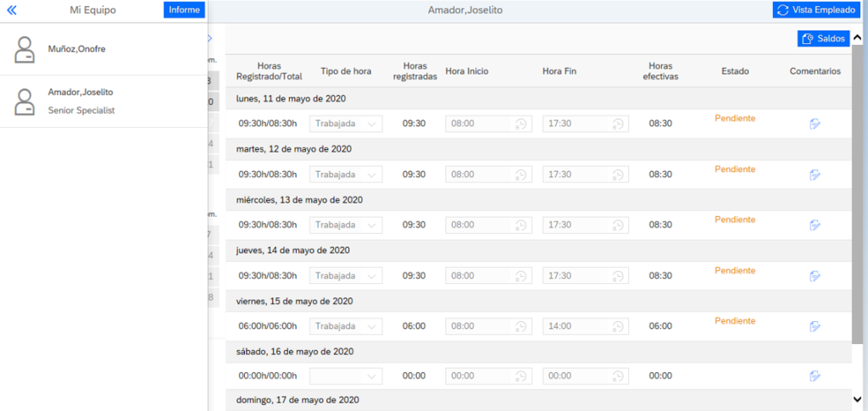Click Hora Inicio field 00:00 for sábado 16
The image size is (868, 411).
pyautogui.click(x=489, y=376)
